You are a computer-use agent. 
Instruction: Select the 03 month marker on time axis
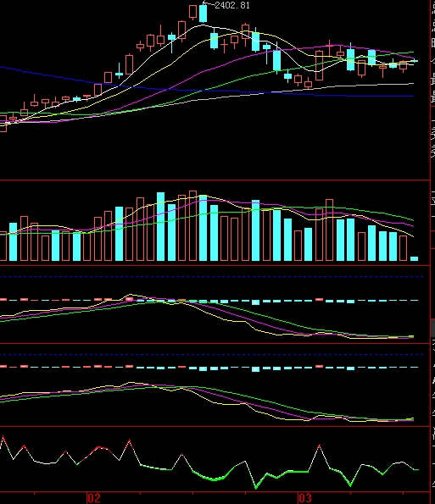(305, 498)
